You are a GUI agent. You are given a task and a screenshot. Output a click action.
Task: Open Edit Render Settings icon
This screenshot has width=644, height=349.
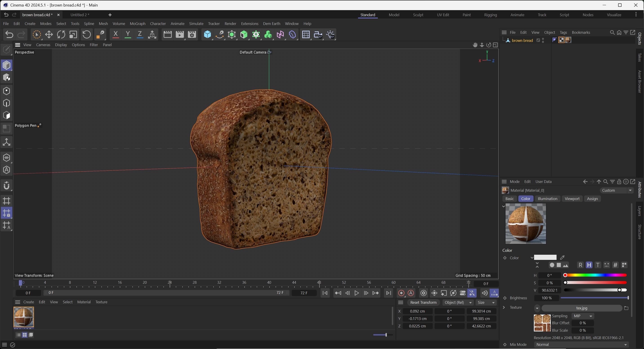click(192, 34)
